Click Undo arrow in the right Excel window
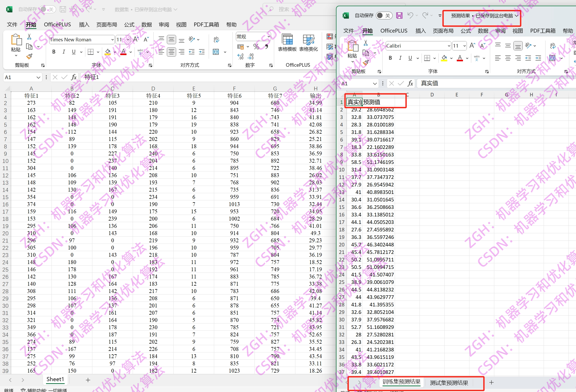 pyautogui.click(x=410, y=16)
